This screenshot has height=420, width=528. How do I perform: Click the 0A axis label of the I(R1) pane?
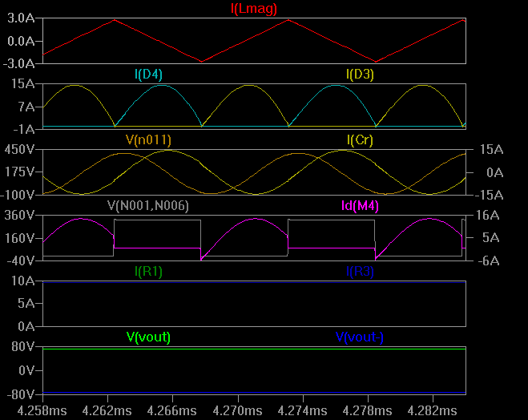[26, 326]
